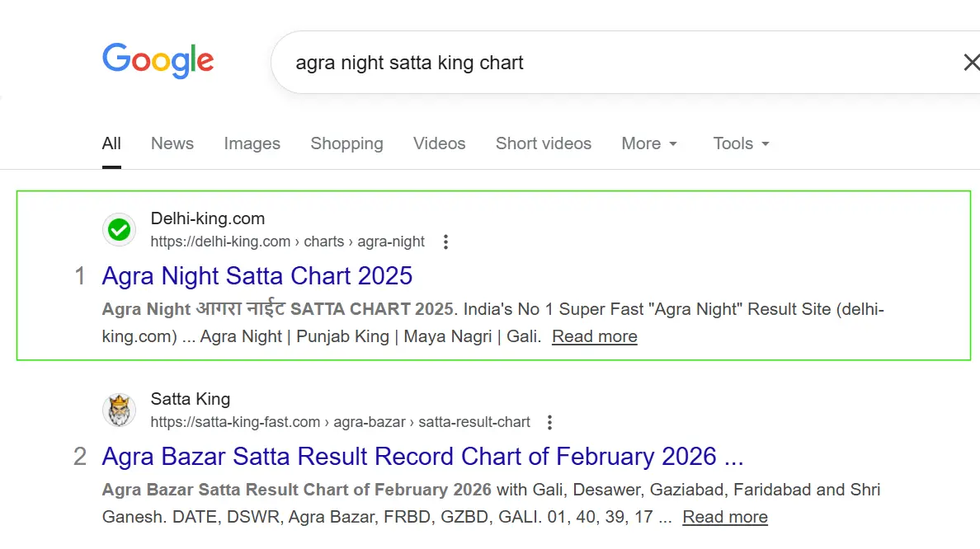The image size is (980, 549).
Task: Open Agra Bazar Satta Result Record Chart link
Action: coord(422,457)
